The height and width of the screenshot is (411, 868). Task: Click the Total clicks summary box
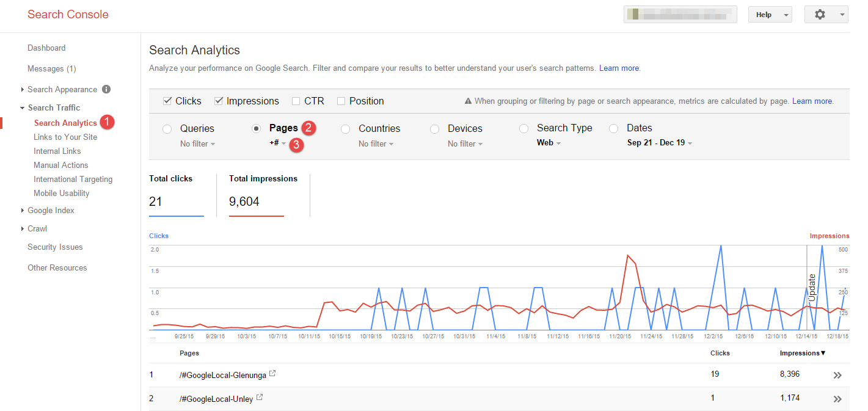coord(177,195)
